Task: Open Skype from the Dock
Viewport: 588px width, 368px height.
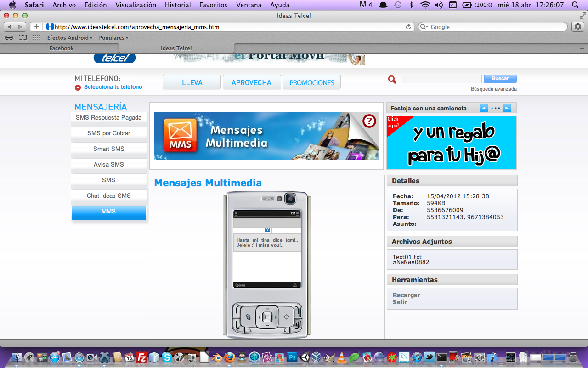Action: (x=167, y=357)
